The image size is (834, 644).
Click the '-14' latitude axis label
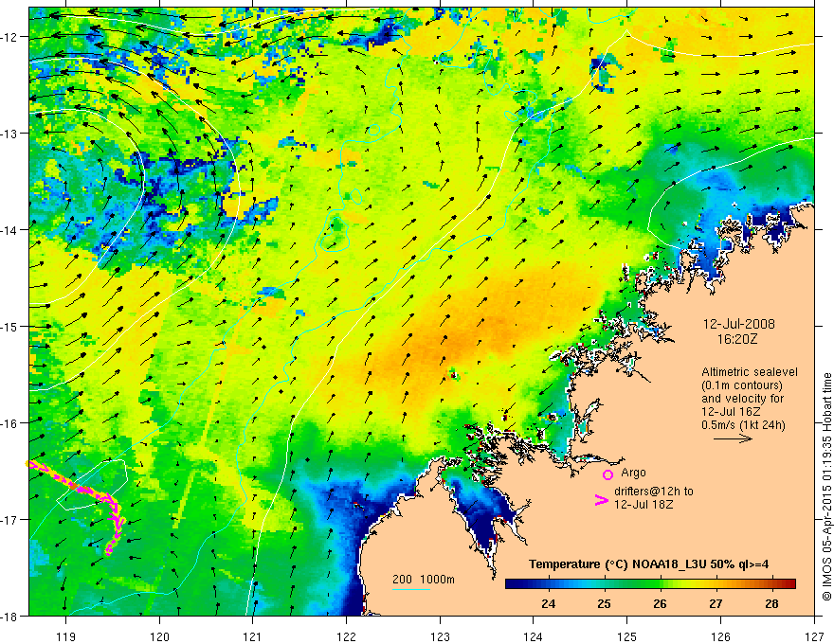click(9, 229)
